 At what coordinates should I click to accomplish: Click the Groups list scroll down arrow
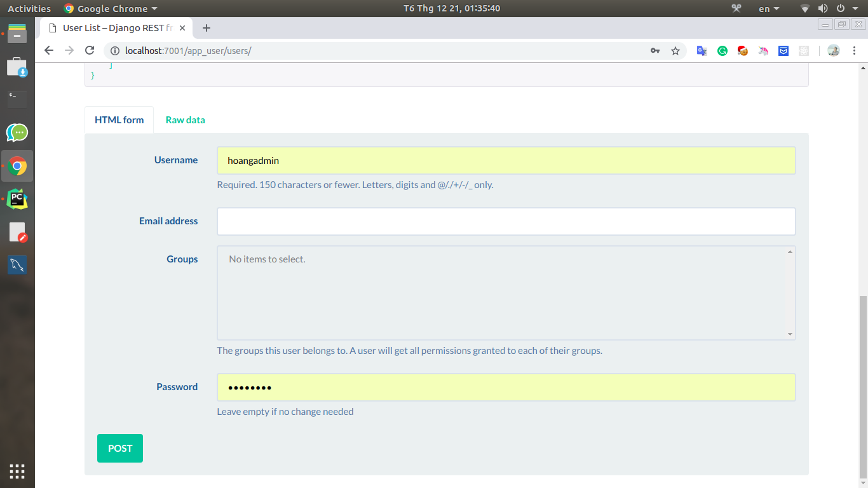[x=790, y=334]
